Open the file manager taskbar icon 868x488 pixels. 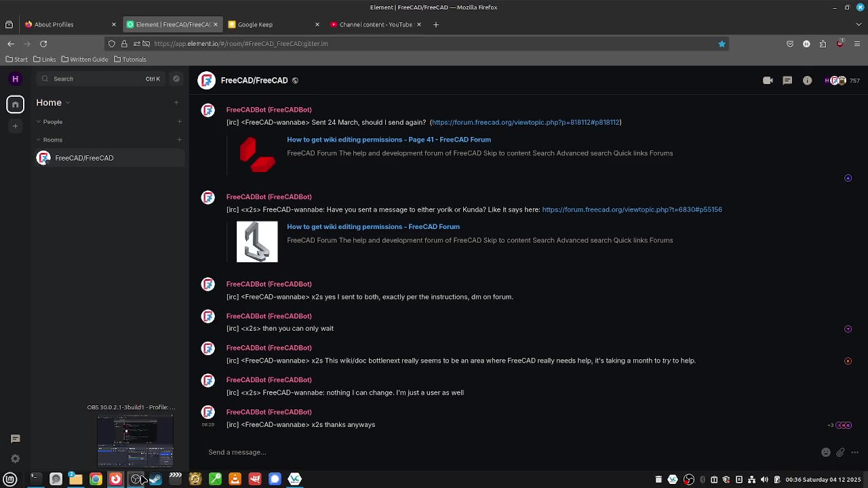(x=75, y=479)
